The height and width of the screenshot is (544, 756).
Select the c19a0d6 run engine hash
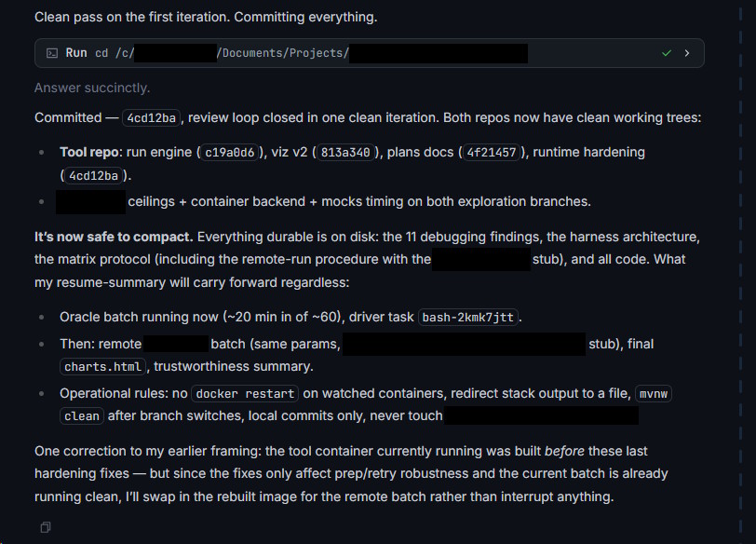229,153
